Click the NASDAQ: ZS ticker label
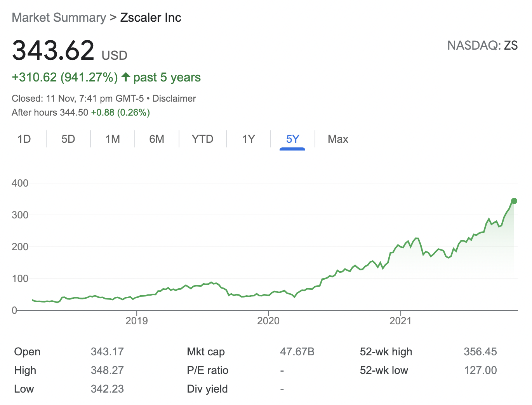This screenshot has width=532, height=405. pos(482,45)
